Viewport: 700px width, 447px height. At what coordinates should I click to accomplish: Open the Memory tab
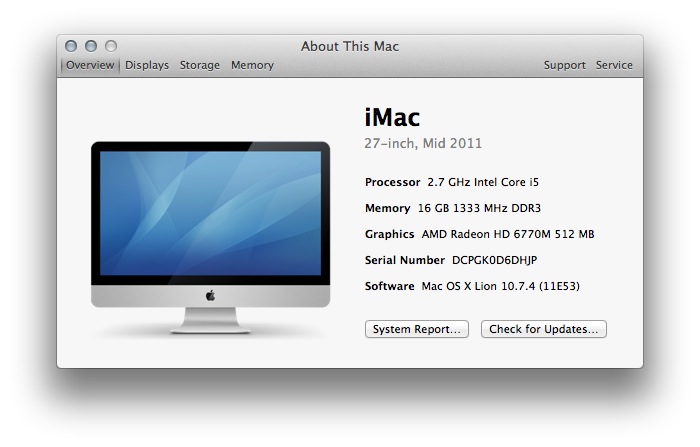click(x=252, y=65)
